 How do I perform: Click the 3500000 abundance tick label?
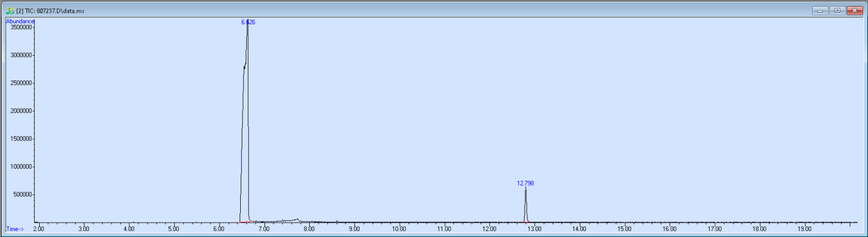[22, 27]
